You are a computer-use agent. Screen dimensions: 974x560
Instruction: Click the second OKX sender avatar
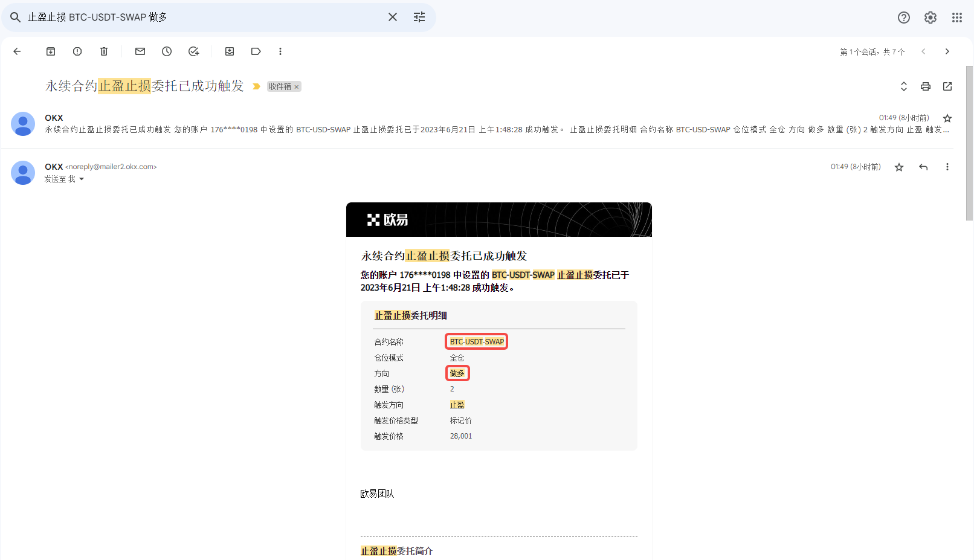23,173
